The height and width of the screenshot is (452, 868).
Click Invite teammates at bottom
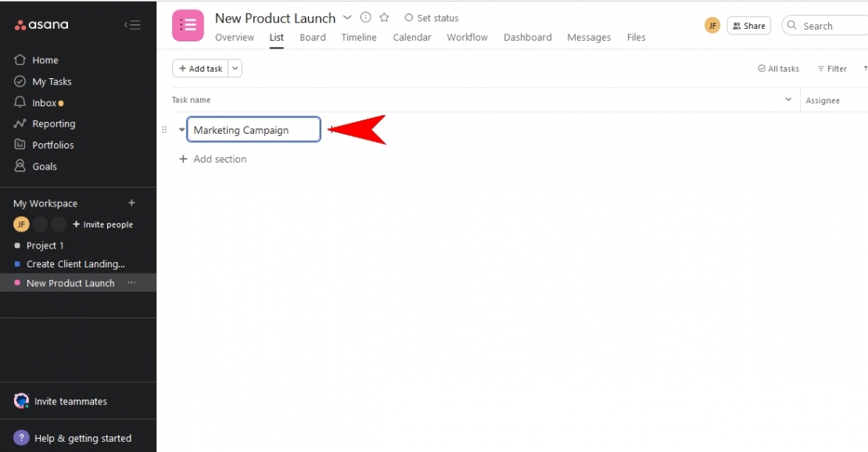pos(70,401)
